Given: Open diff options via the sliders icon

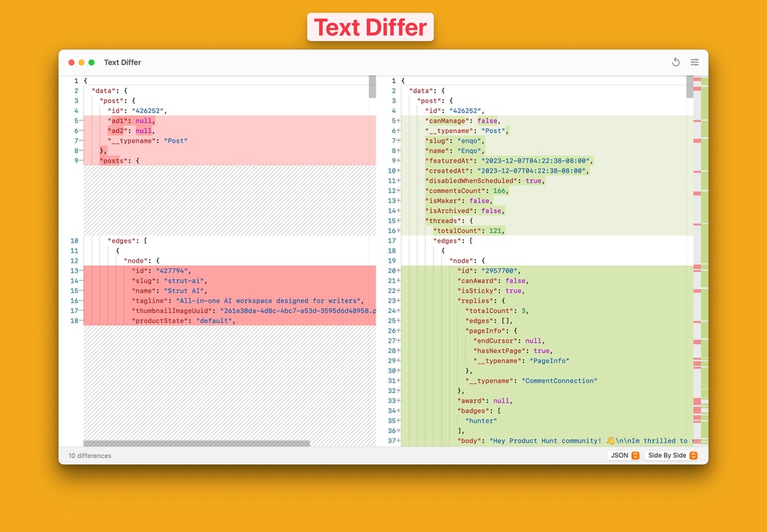Looking at the screenshot, I should click(694, 63).
